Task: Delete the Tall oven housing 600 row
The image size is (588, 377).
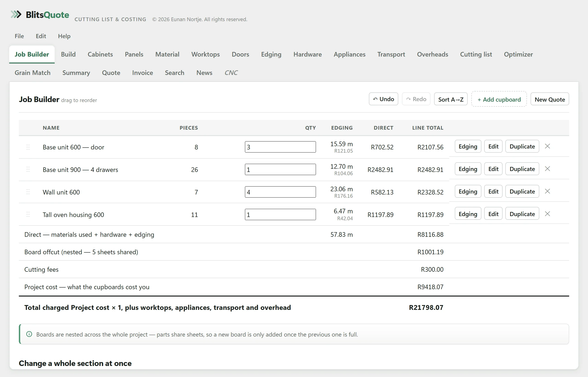Action: point(547,214)
